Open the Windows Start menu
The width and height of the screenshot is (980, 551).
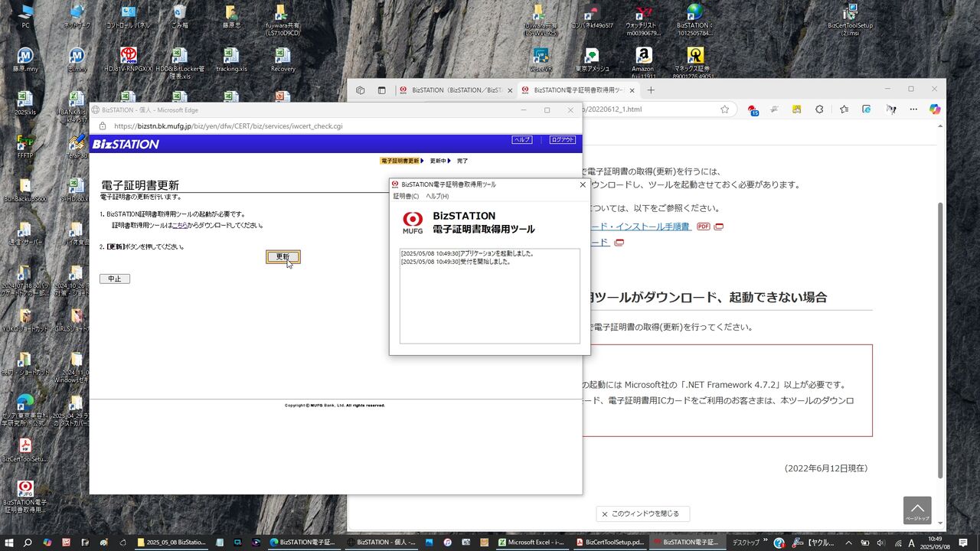coord(8,543)
